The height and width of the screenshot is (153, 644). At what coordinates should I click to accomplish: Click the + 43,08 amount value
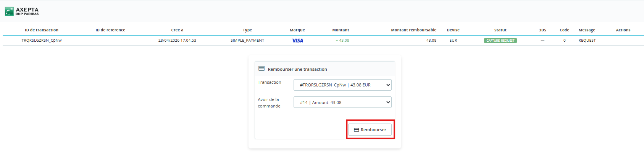pyautogui.click(x=342, y=40)
